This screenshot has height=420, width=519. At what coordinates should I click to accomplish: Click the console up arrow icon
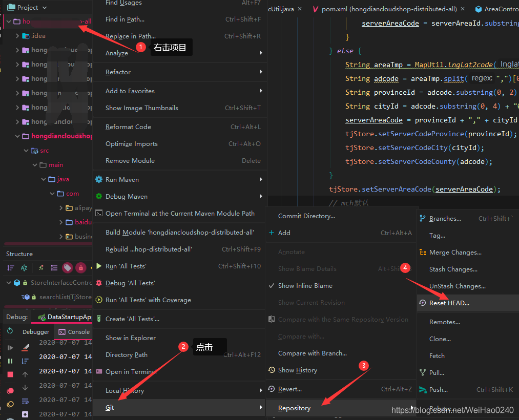[x=25, y=374]
